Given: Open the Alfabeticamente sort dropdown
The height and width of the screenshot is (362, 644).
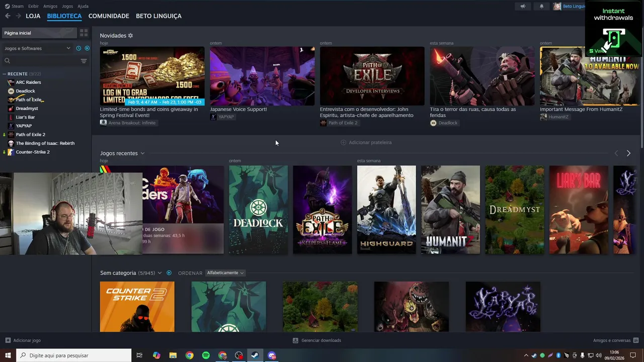Looking at the screenshot, I should [225, 273].
